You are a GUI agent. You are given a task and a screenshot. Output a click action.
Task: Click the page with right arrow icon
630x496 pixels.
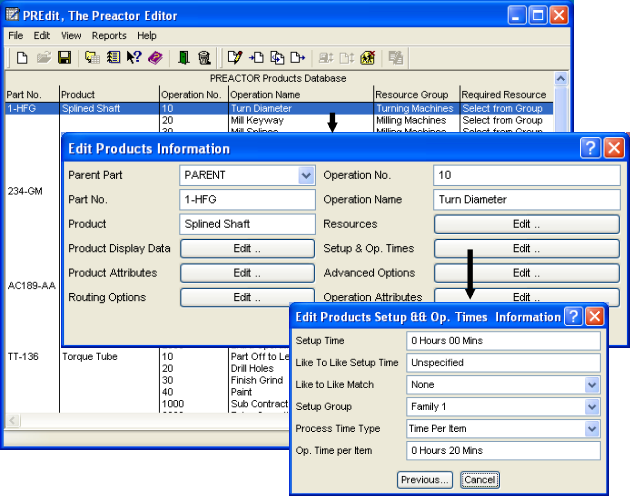[298, 58]
